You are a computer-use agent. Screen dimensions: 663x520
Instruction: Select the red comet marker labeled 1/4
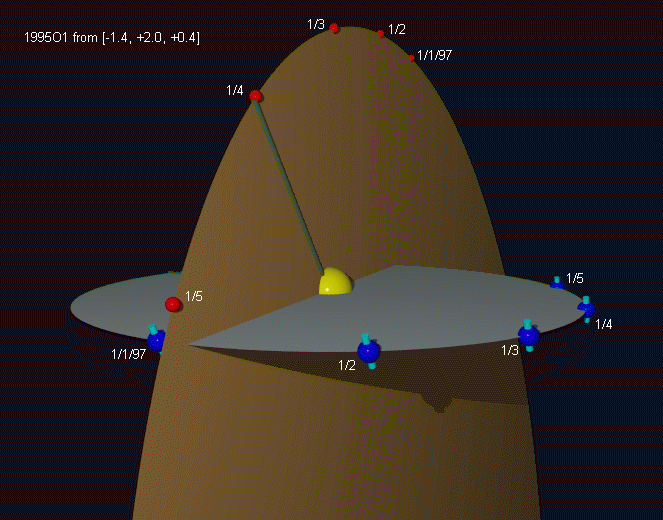click(255, 96)
